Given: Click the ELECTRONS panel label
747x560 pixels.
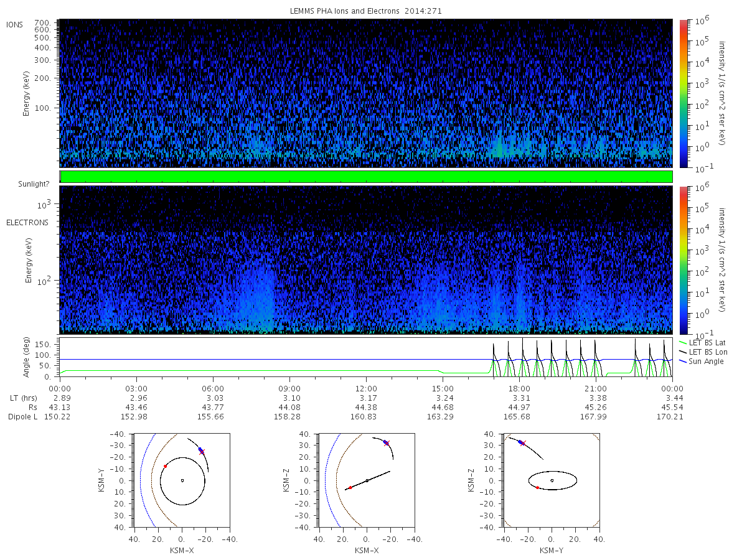Looking at the screenshot, I should tap(27, 222).
